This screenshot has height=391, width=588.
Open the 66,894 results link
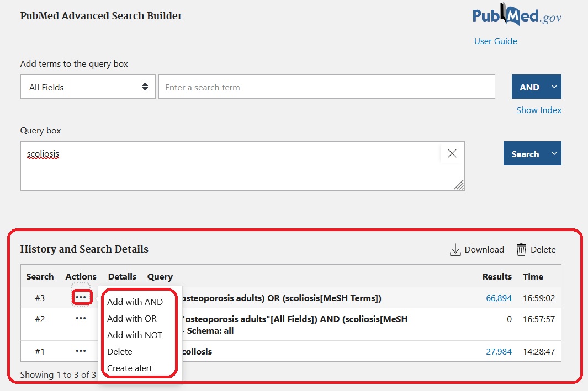click(x=499, y=298)
